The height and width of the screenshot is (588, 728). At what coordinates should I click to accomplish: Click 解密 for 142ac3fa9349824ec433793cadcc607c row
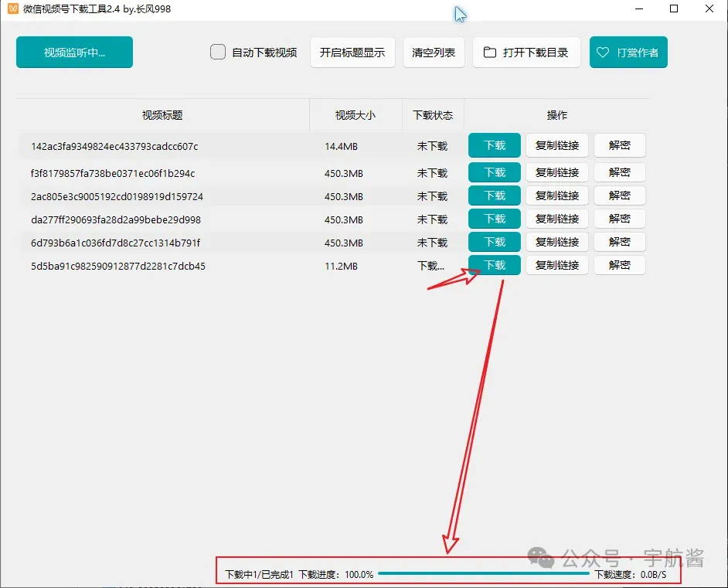coord(619,145)
